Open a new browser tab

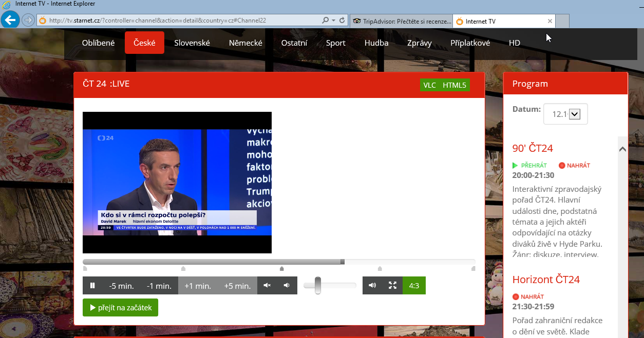(563, 21)
